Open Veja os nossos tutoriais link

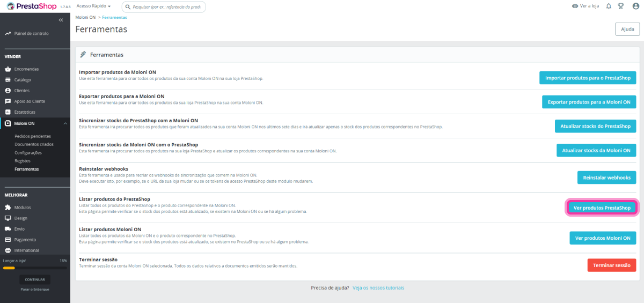[378, 288]
